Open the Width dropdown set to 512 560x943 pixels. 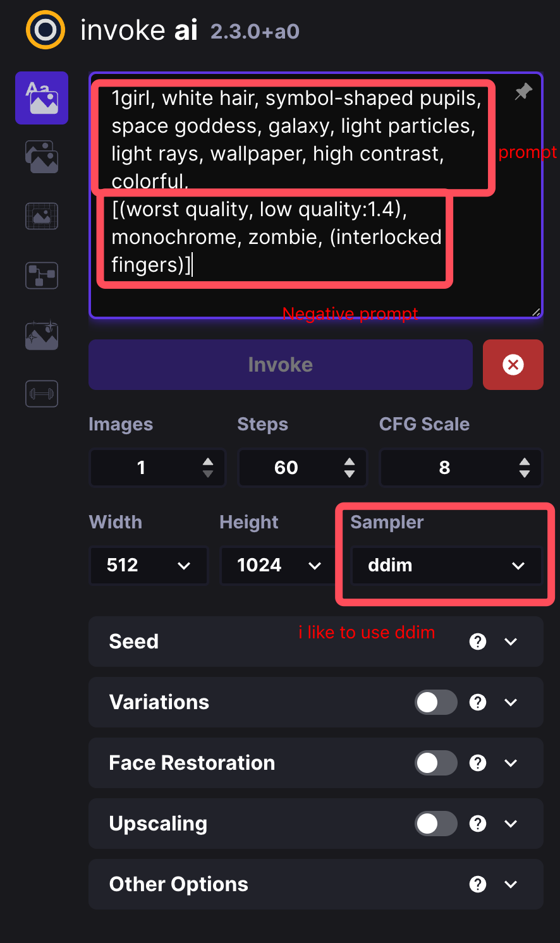[149, 565]
